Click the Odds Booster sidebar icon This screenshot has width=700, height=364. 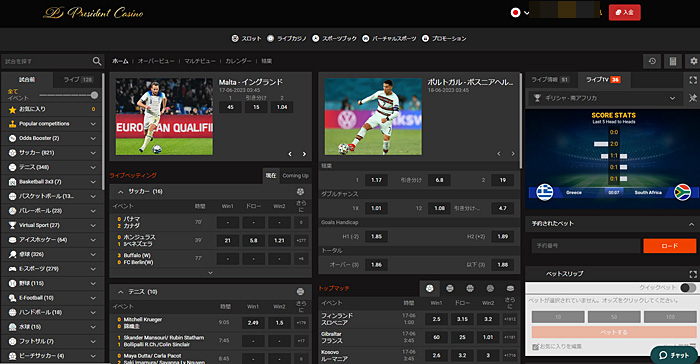click(12, 138)
